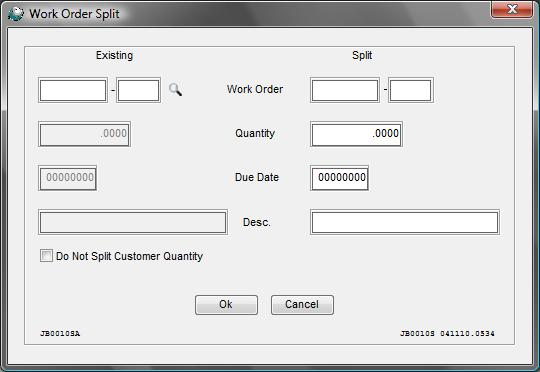Click the 'Split' column heading

click(362, 55)
